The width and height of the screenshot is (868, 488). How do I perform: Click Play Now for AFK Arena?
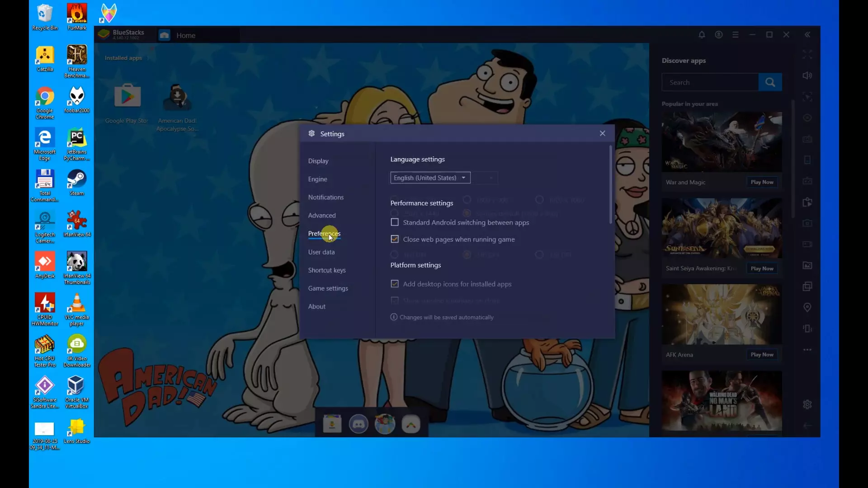762,355
